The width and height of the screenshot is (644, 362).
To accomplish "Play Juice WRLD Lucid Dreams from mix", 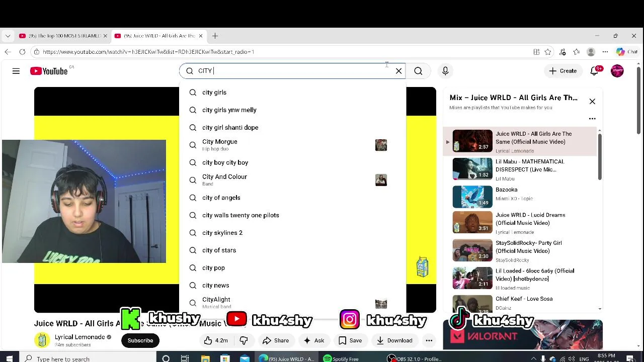I will (521, 223).
